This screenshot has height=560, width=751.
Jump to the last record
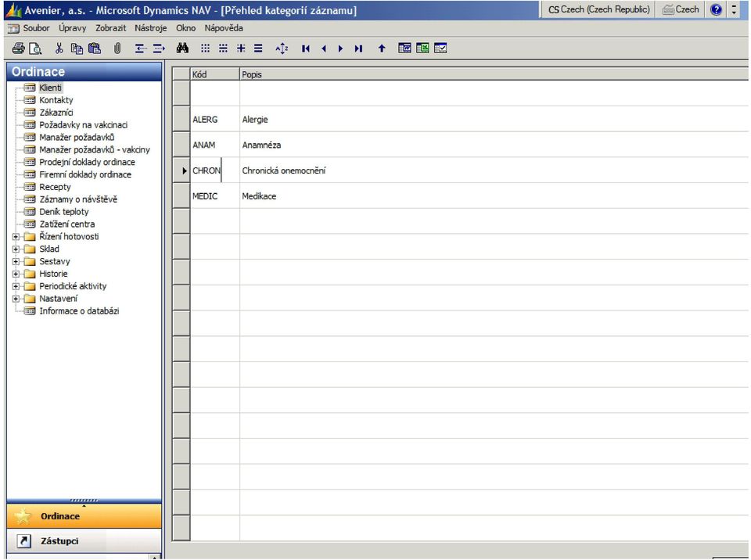(358, 48)
